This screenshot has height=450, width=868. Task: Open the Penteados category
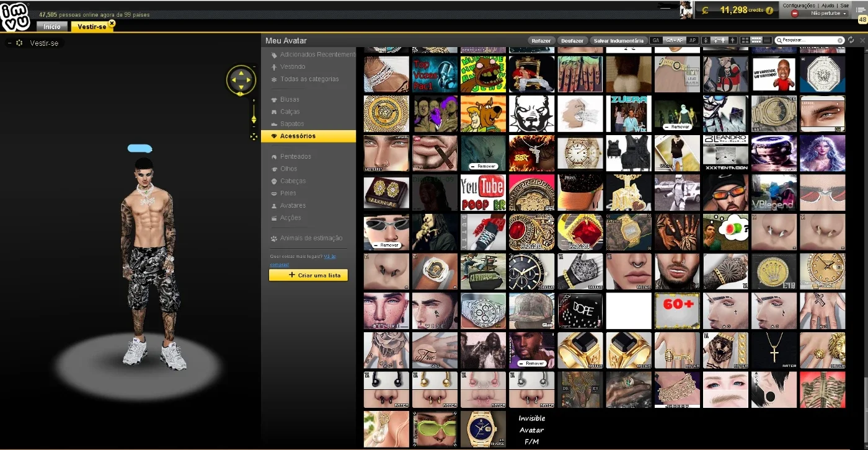pos(295,156)
